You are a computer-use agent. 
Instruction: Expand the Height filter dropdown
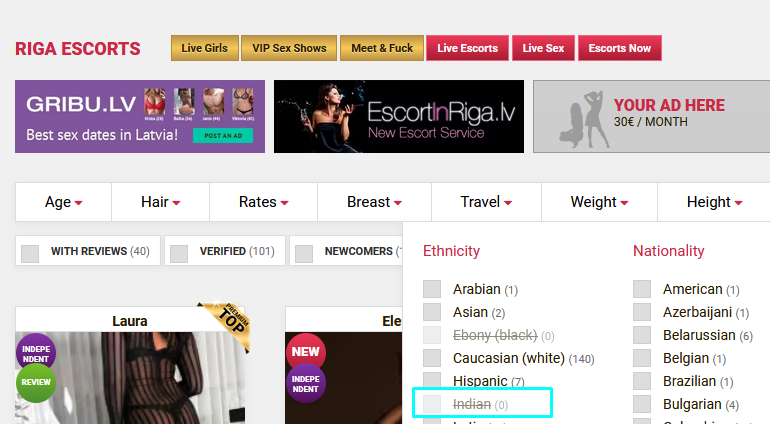(x=714, y=202)
